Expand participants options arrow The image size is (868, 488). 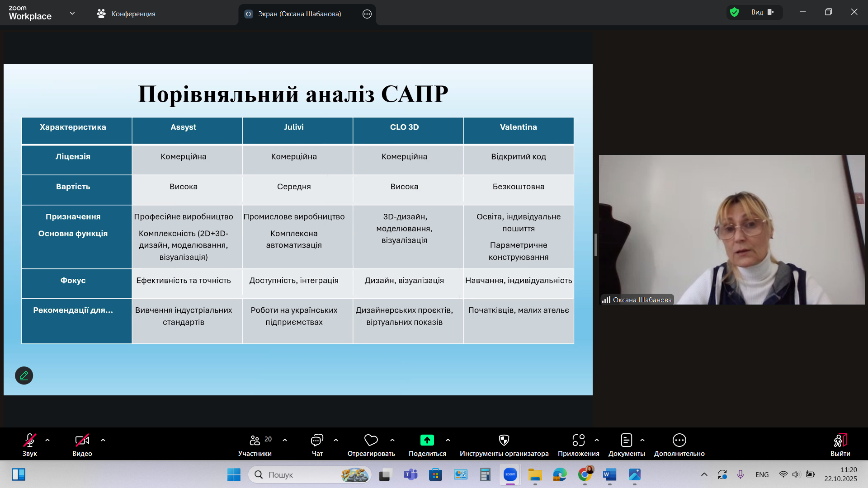click(x=285, y=440)
